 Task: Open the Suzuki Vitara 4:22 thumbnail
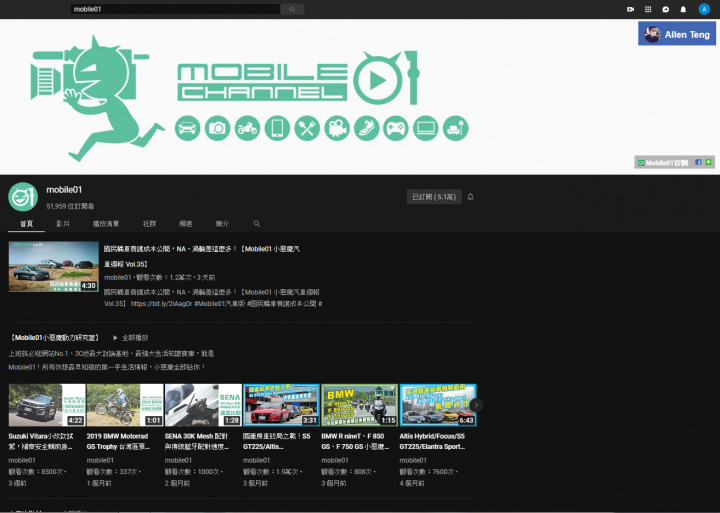coord(47,405)
